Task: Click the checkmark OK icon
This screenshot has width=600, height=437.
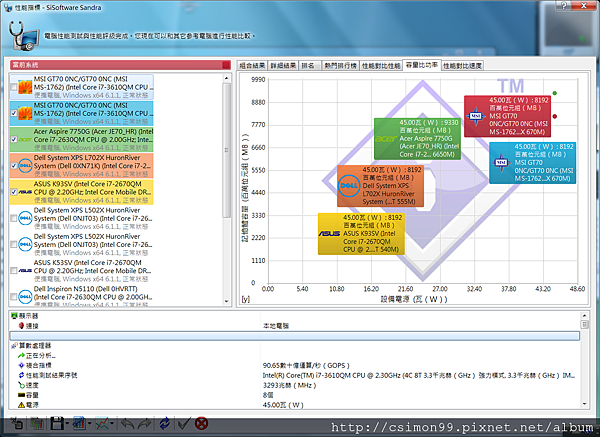Action: 184,423
